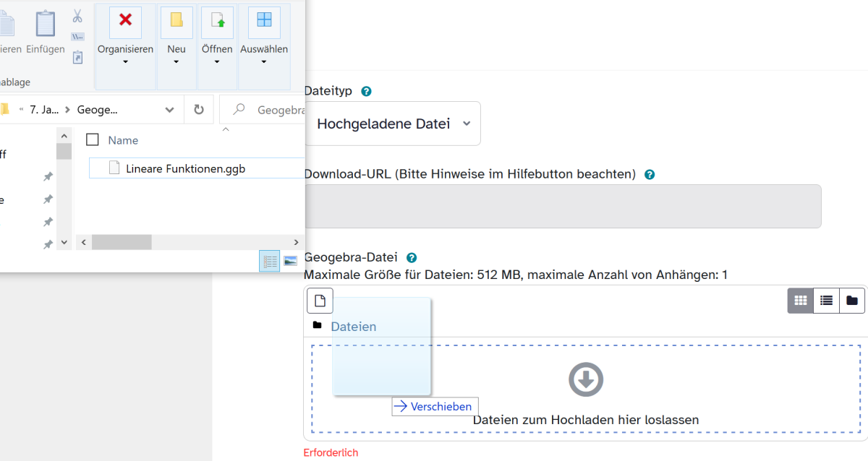This screenshot has height=461, width=868.
Task: Click the Geogebra search box in Explorer
Action: click(263, 110)
